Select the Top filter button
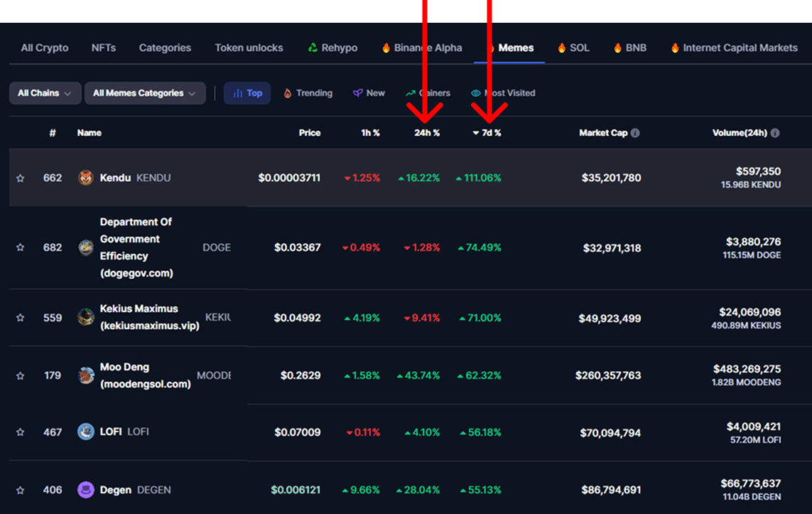 [247, 93]
